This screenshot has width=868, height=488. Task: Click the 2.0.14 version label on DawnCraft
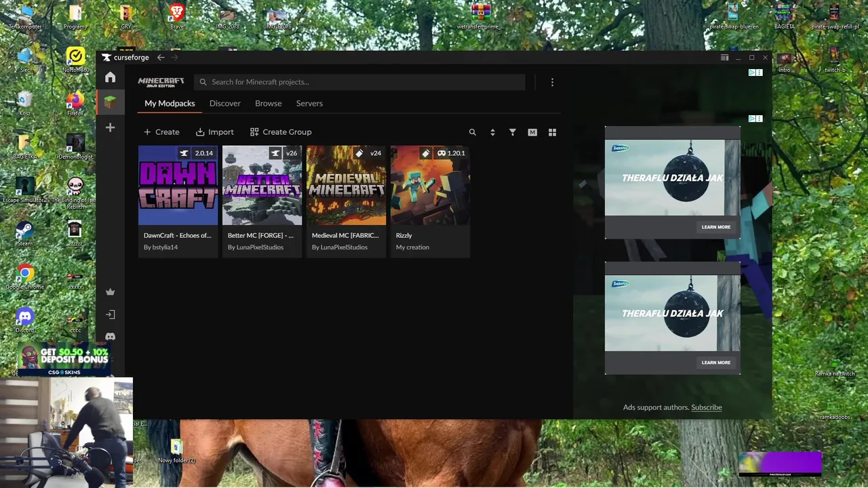[203, 153]
